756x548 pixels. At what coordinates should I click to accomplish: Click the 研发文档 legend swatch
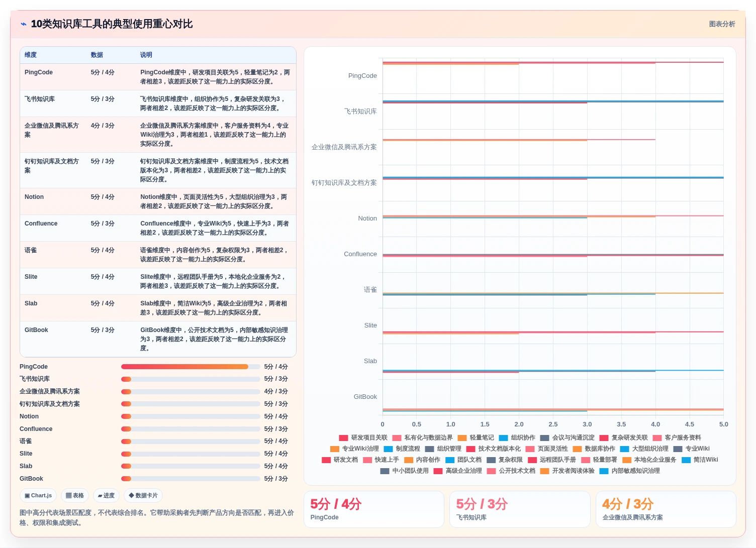[x=326, y=460]
